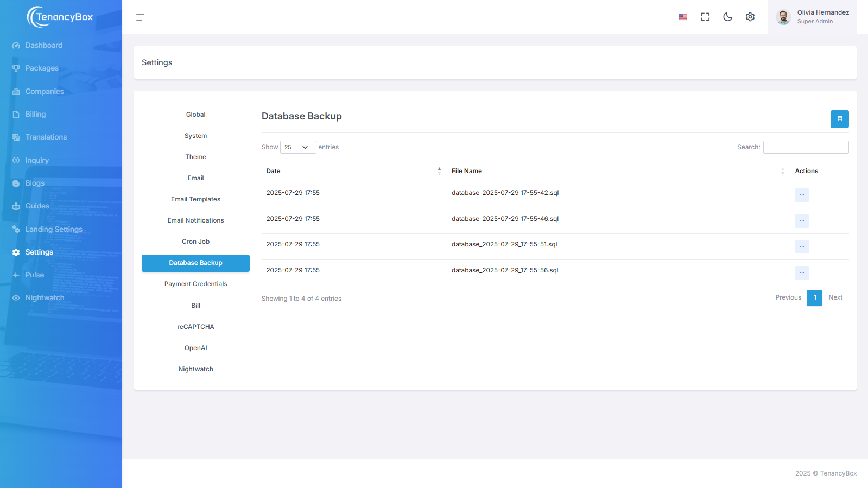The height and width of the screenshot is (488, 868).
Task: Enter fullscreen mode via header icon
Action: (705, 17)
